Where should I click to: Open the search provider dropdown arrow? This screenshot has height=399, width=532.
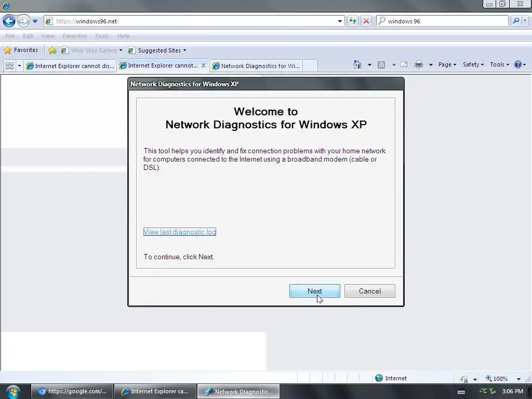(x=525, y=21)
